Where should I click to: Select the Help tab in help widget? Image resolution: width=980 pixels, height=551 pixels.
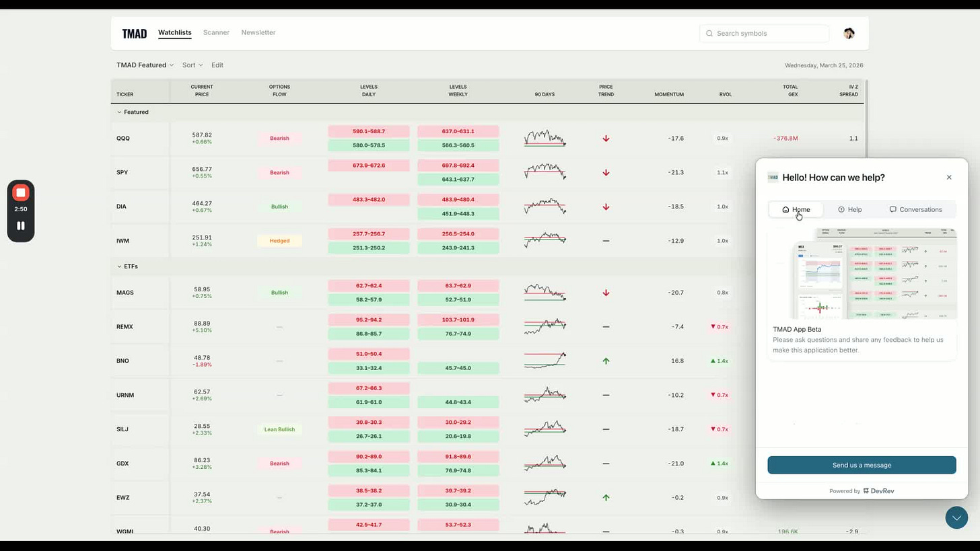pos(849,209)
